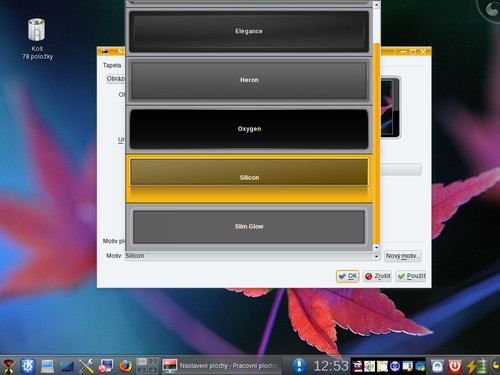Select the Slim Glow theme entry
Image resolution: width=500 pixels, height=375 pixels.
click(x=249, y=227)
